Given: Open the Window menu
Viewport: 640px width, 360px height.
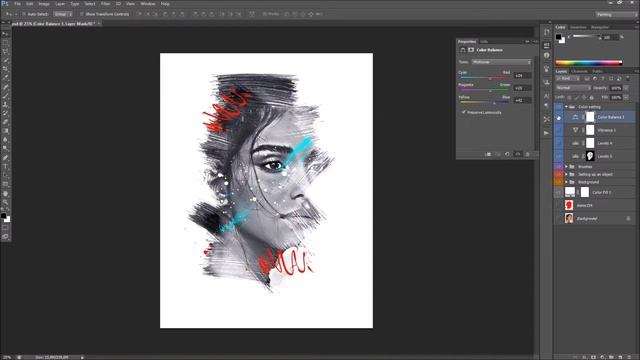Looking at the screenshot, I should coord(148,4).
